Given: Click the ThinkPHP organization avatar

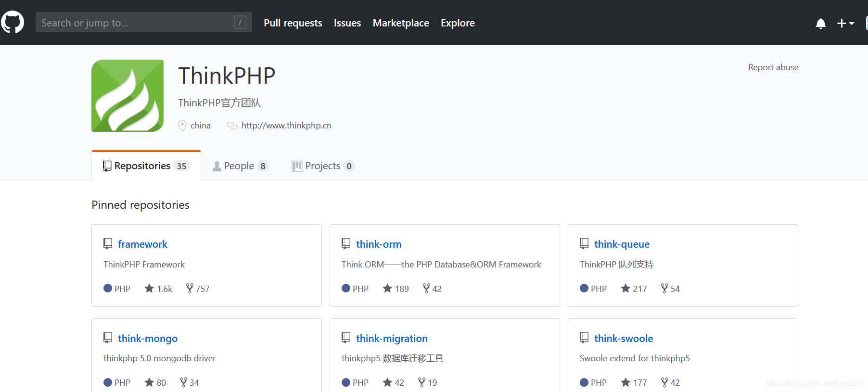Looking at the screenshot, I should click(128, 96).
